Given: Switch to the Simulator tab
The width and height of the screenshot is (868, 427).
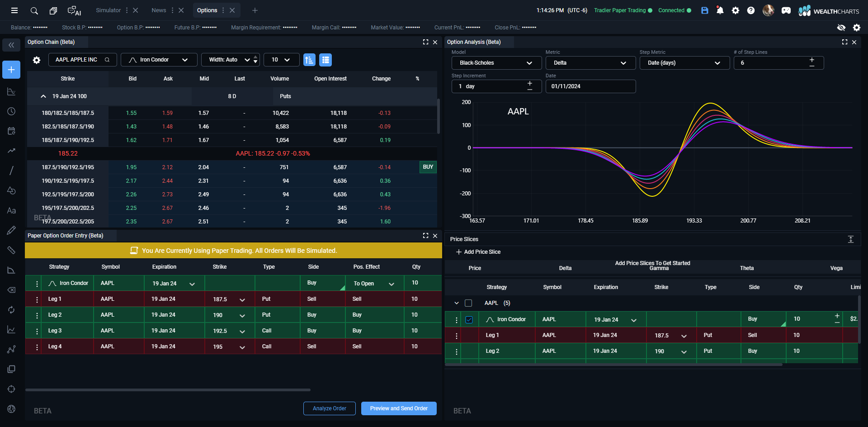Looking at the screenshot, I should click(108, 10).
